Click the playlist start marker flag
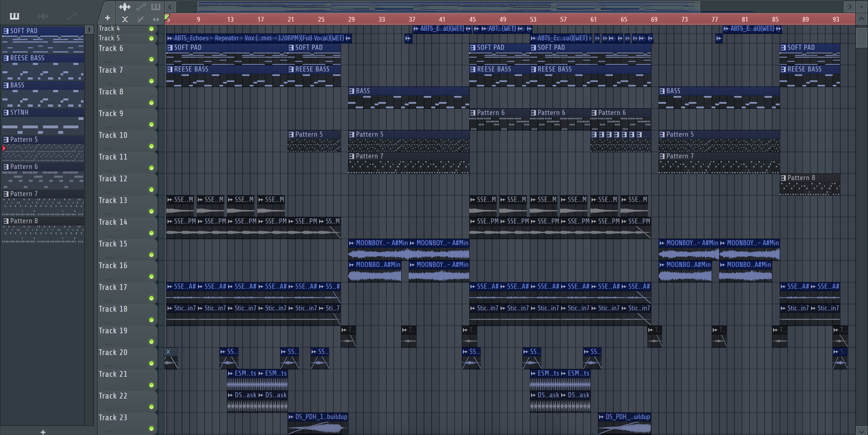The height and width of the screenshot is (435, 868). [167, 17]
